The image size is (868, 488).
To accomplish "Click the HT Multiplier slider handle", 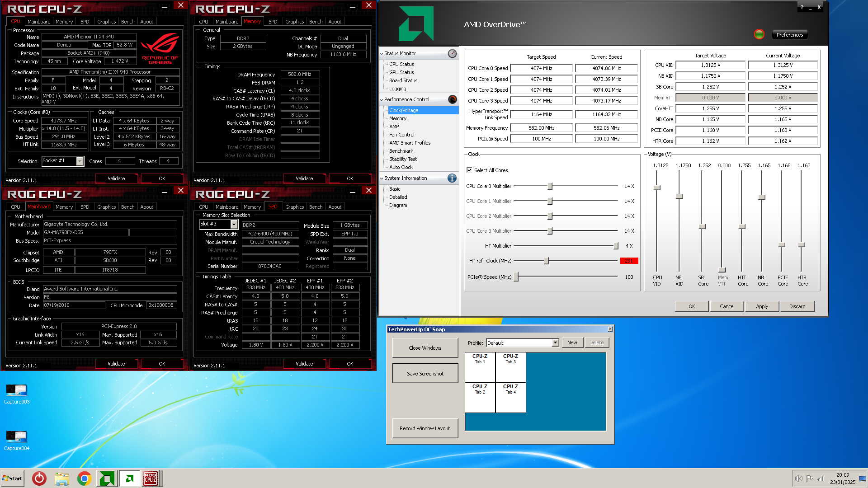I will click(x=616, y=246).
